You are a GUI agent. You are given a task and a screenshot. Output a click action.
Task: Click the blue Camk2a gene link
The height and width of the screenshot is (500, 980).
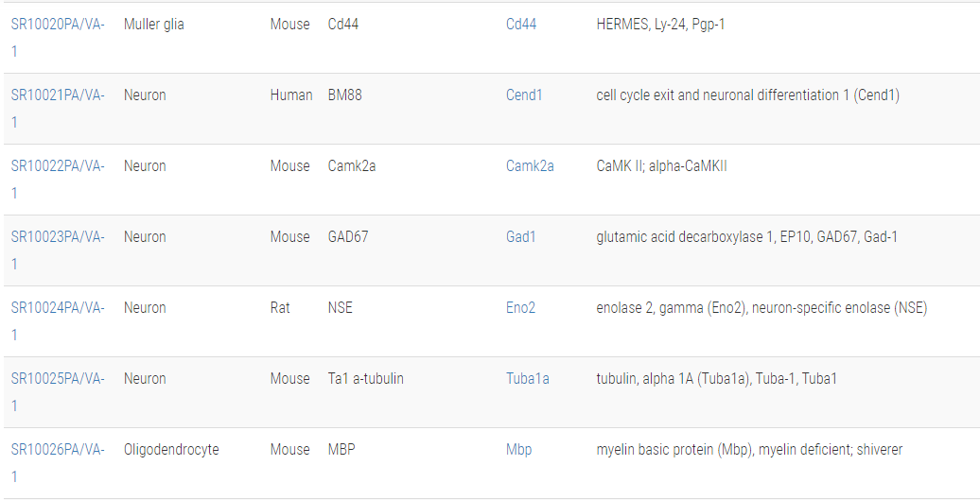530,166
